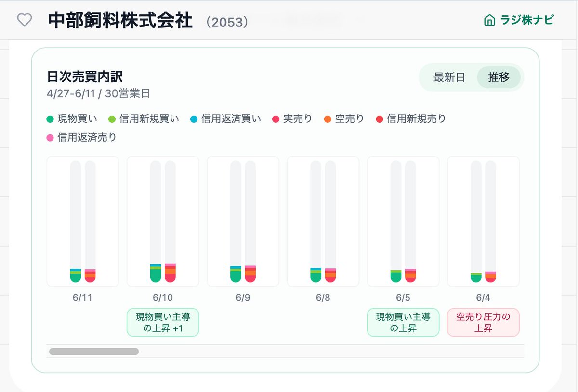
Task: Toggle the 信用返済買い legend label
Action: point(231,119)
